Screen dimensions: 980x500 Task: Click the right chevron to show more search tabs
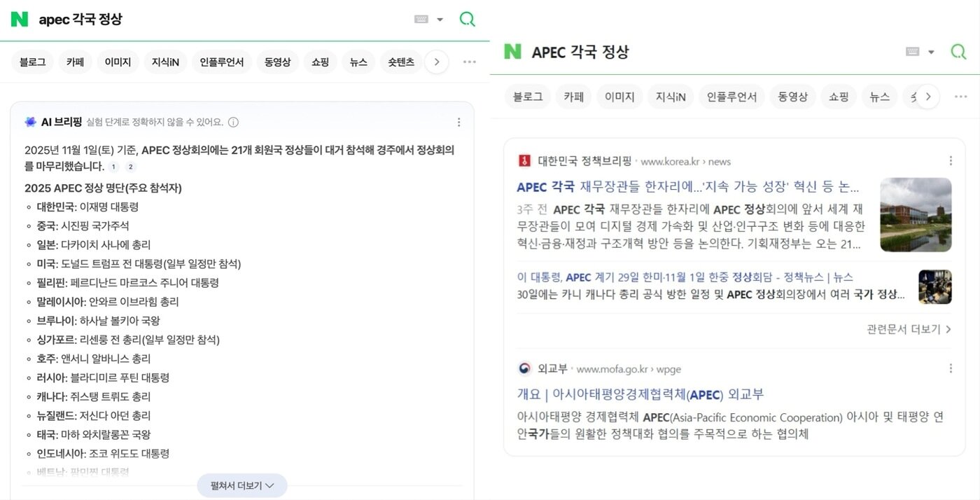pos(437,62)
